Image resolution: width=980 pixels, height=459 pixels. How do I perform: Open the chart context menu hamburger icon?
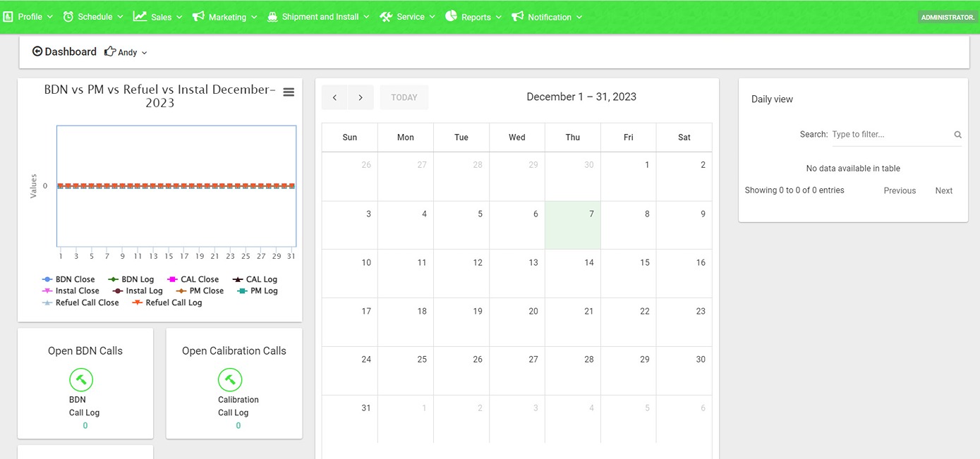tap(288, 92)
